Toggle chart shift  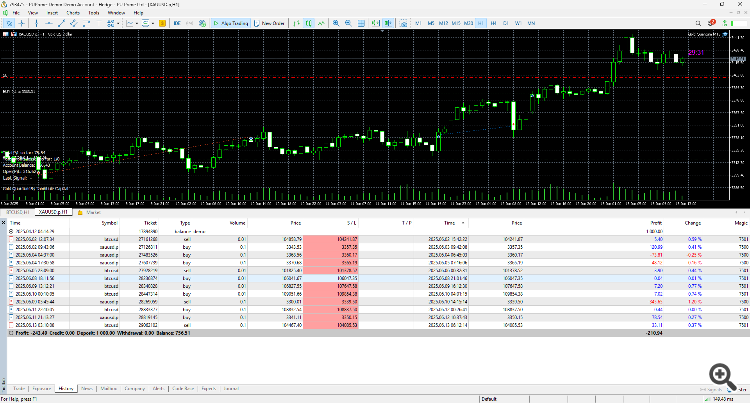click(x=388, y=23)
